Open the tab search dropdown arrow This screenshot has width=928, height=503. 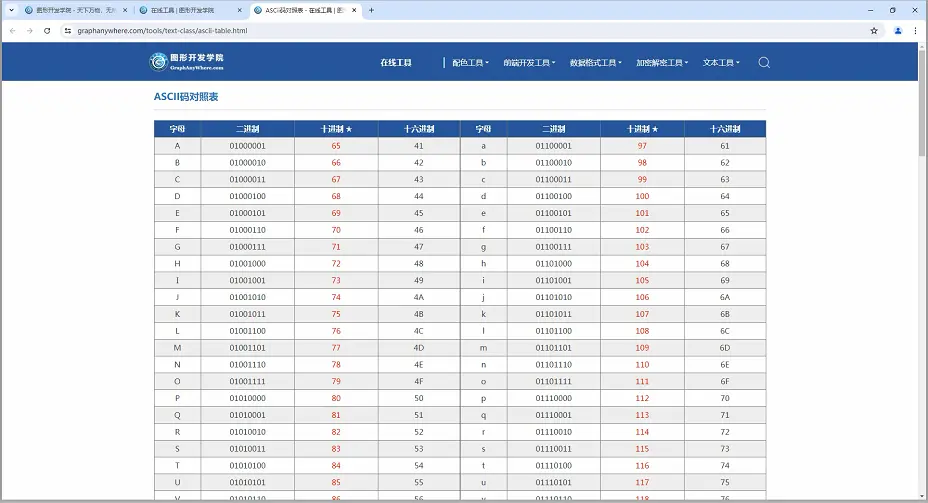point(11,10)
